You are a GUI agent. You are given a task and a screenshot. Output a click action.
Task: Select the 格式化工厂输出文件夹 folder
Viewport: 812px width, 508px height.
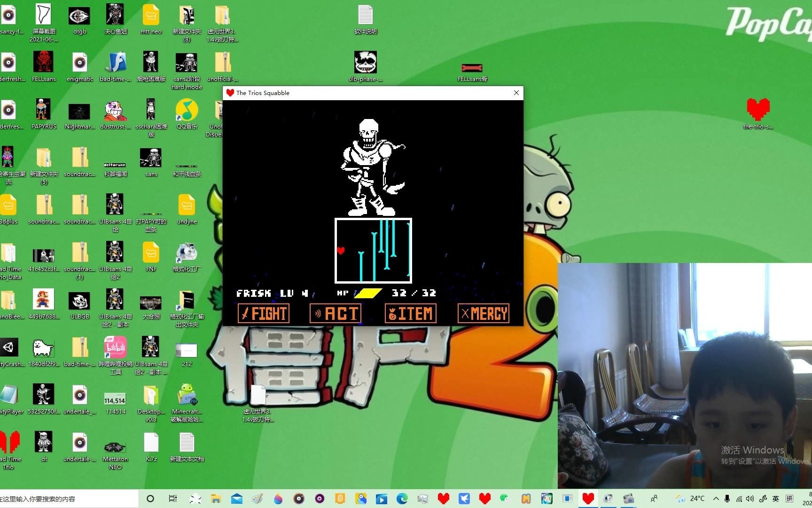(187, 309)
